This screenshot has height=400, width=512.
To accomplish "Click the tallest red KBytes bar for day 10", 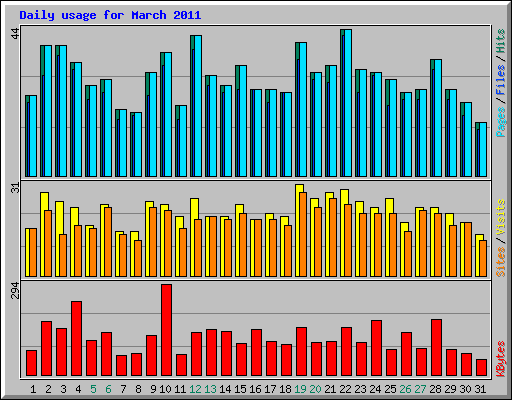I will (x=166, y=330).
